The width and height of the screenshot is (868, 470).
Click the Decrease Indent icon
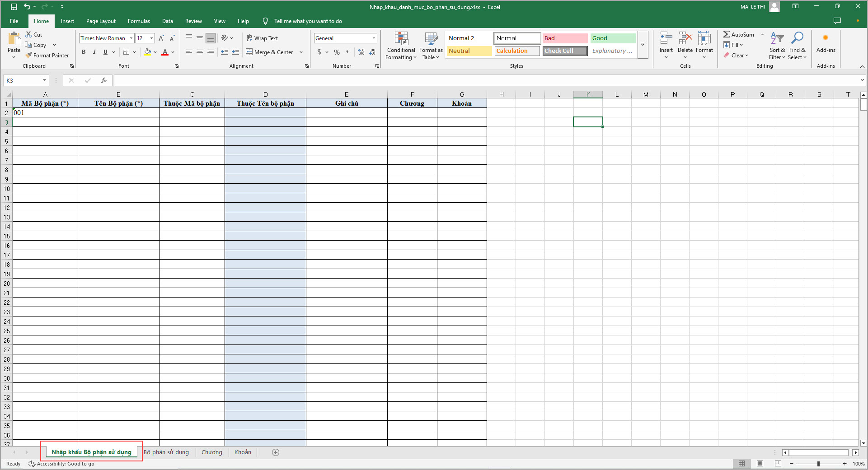point(225,52)
